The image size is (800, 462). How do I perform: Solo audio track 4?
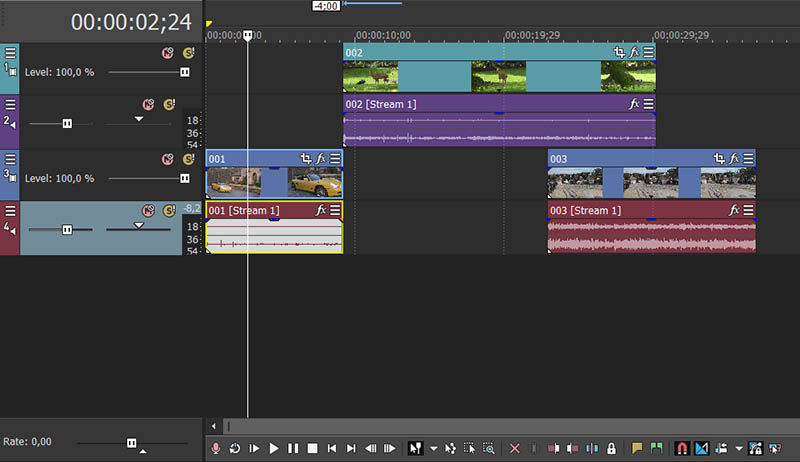click(x=169, y=211)
